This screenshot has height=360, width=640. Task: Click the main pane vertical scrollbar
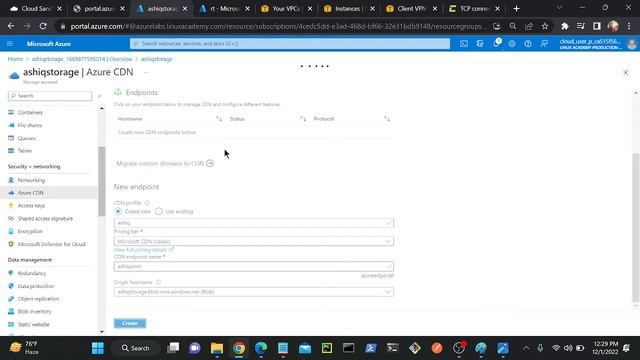(636, 227)
